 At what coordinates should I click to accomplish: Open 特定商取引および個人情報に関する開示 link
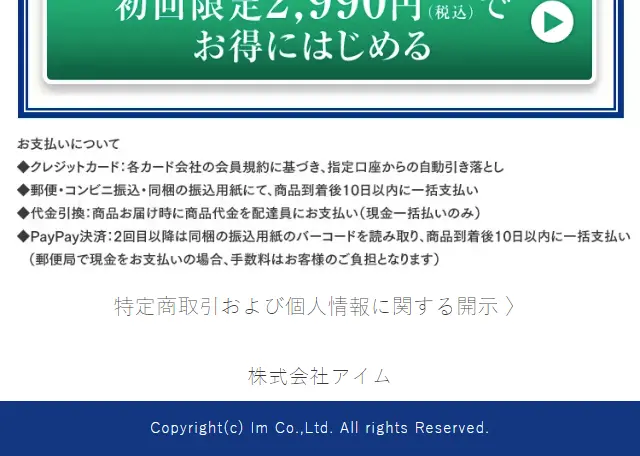click(x=314, y=306)
